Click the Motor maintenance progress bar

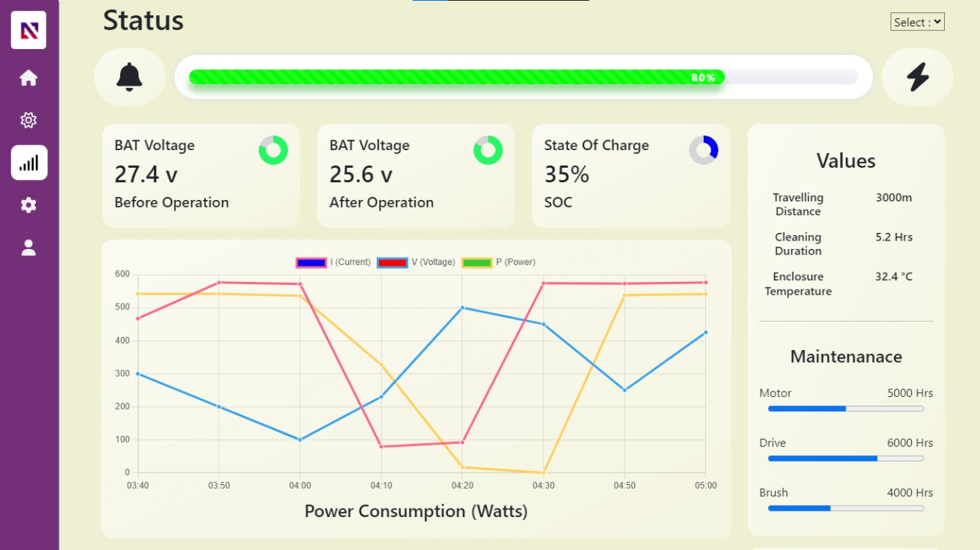click(x=846, y=409)
